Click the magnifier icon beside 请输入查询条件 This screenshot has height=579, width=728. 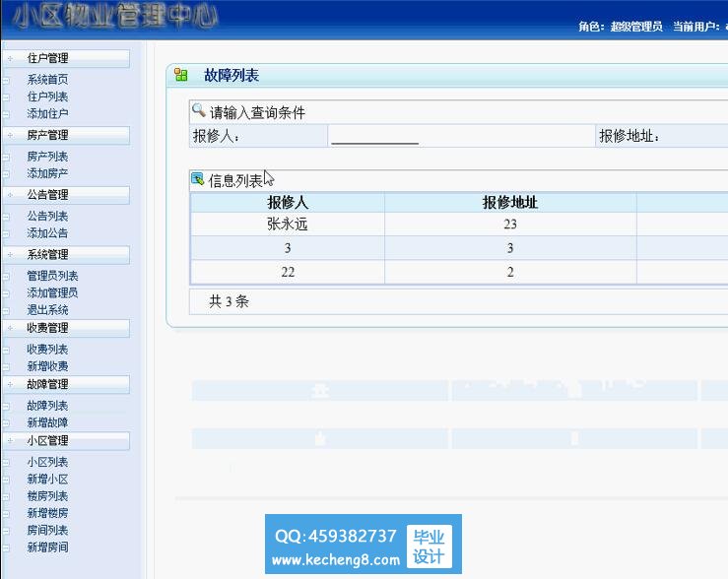pyautogui.click(x=199, y=110)
